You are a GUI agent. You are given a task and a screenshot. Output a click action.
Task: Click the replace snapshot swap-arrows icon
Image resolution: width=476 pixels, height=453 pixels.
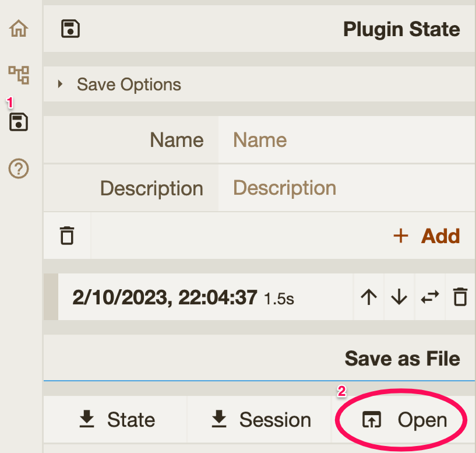coord(430,297)
